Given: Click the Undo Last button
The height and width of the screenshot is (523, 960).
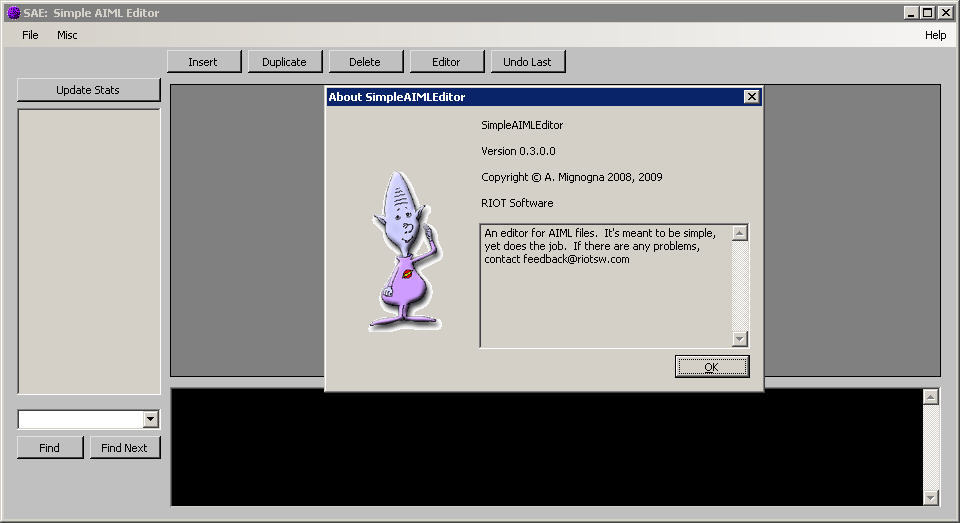Looking at the screenshot, I should coord(527,62).
